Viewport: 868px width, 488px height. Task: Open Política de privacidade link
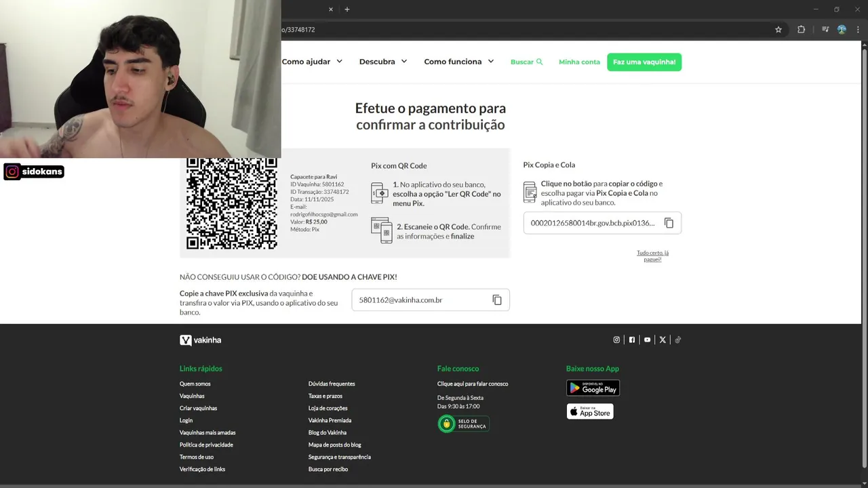(x=206, y=445)
